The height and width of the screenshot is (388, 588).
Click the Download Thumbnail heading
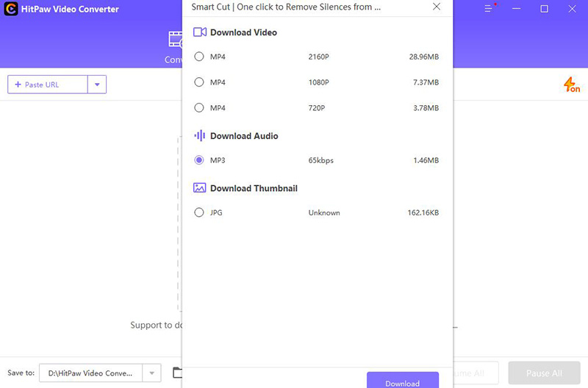pos(254,188)
